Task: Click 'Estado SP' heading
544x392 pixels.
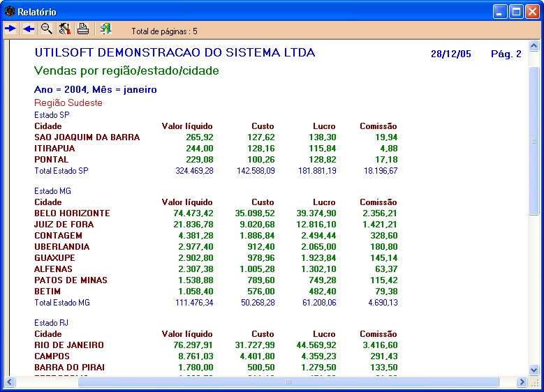Action: click(52, 114)
